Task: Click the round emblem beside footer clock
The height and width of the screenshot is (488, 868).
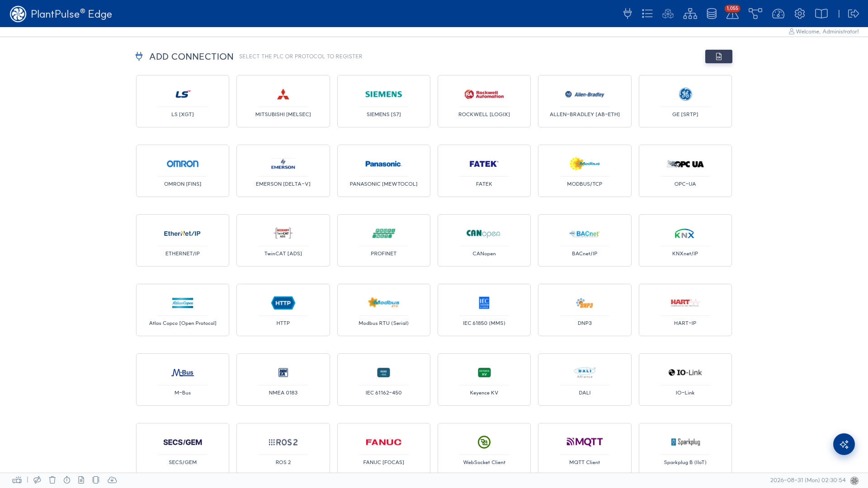Action: (x=854, y=480)
